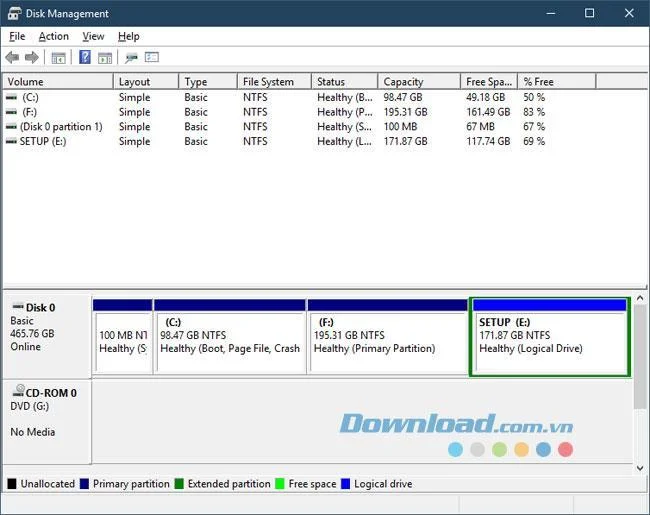Minimize the Disk Management window

(551, 13)
